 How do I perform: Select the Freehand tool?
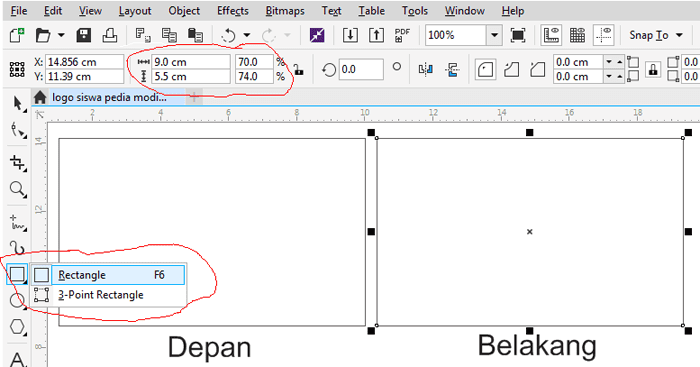18,222
